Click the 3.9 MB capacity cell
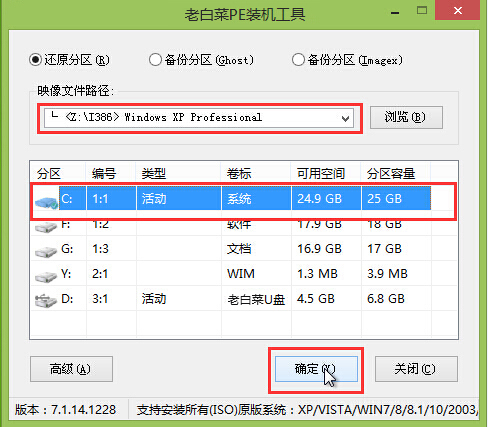The width and height of the screenshot is (488, 427). point(387,274)
